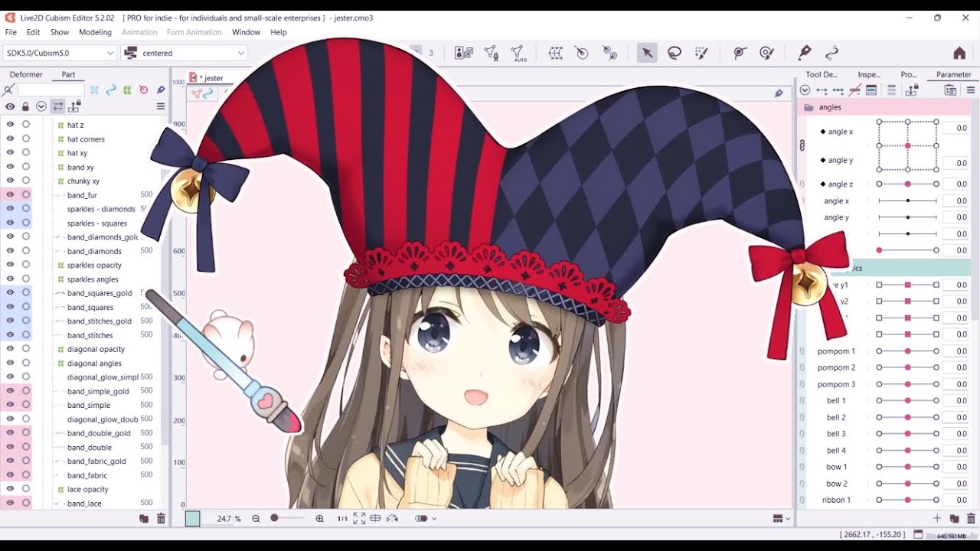Click the manual mesh edit pen icon
980x551 pixels.
[x=492, y=53]
